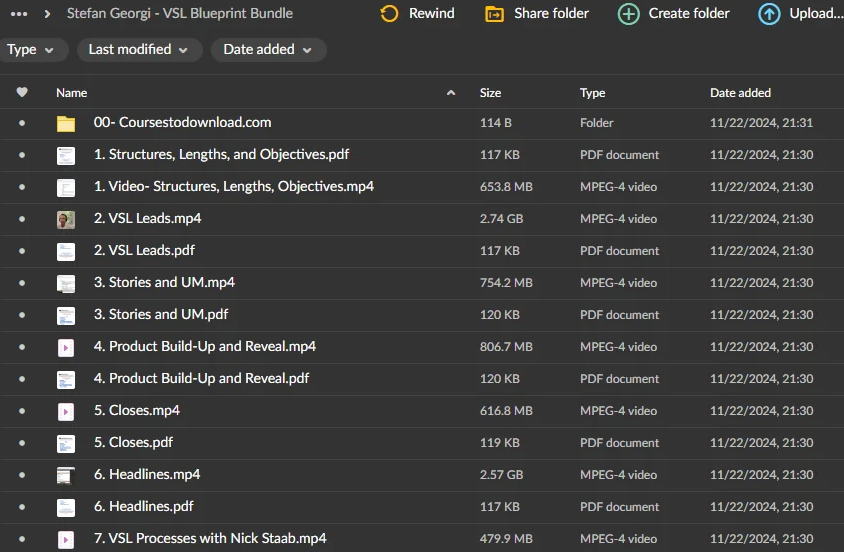Click the Rewind circular arrow icon
This screenshot has width=844, height=552.
[x=389, y=13]
